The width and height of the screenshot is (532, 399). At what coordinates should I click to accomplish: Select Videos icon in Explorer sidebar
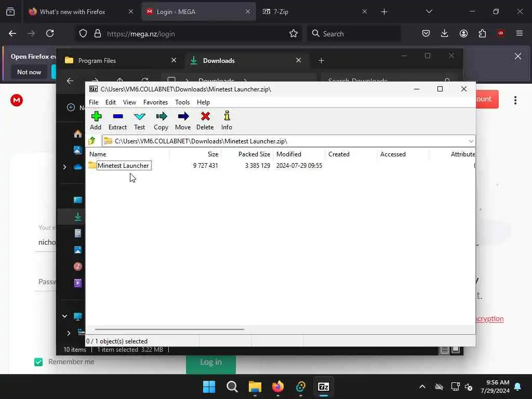click(x=78, y=283)
